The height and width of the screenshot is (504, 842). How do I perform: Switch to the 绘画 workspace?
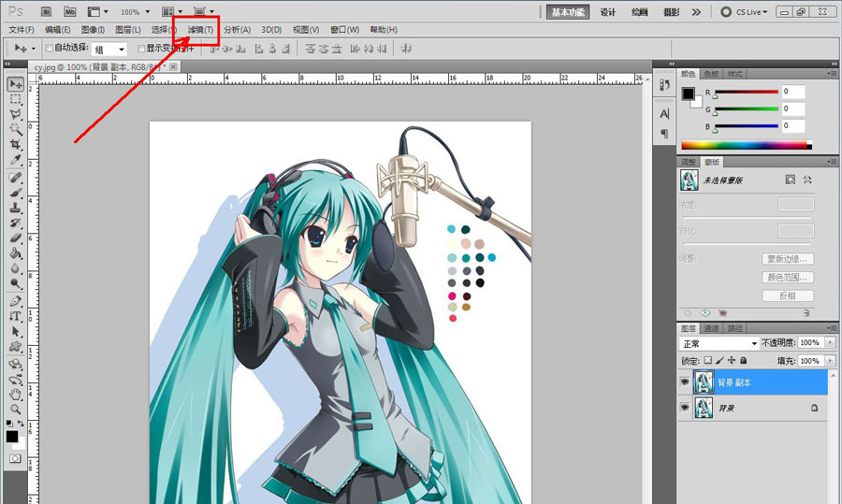[x=640, y=12]
